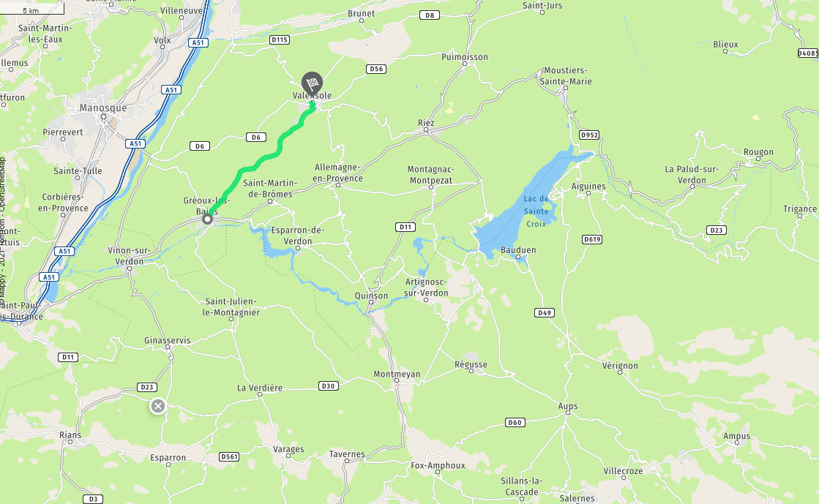Image resolution: width=819 pixels, height=504 pixels.
Task: Click the green route line
Action: 261,159
